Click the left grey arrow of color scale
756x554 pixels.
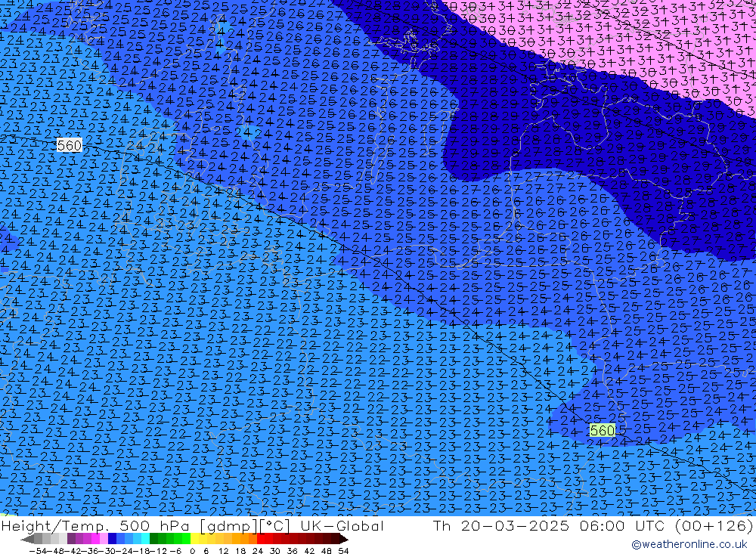(27, 539)
